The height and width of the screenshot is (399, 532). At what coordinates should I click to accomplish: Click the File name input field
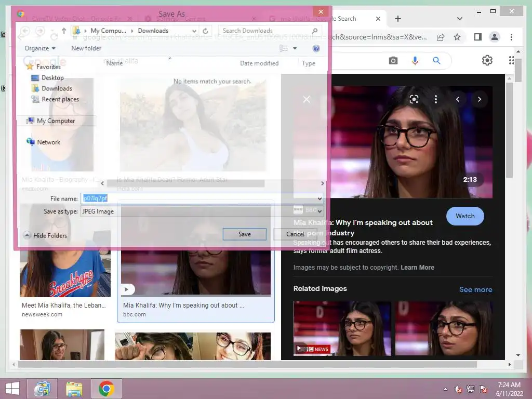click(x=198, y=198)
